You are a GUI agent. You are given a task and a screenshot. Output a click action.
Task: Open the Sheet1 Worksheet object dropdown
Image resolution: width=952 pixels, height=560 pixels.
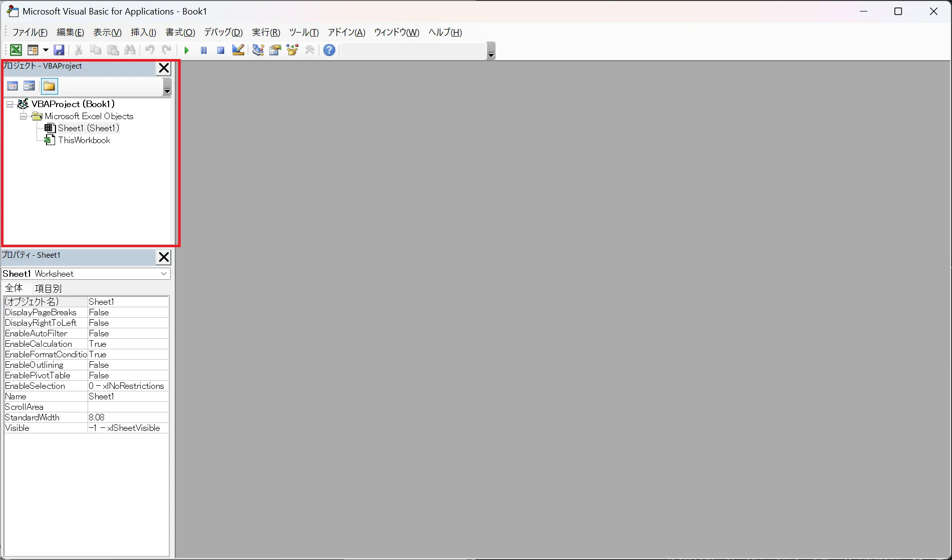pyautogui.click(x=164, y=274)
